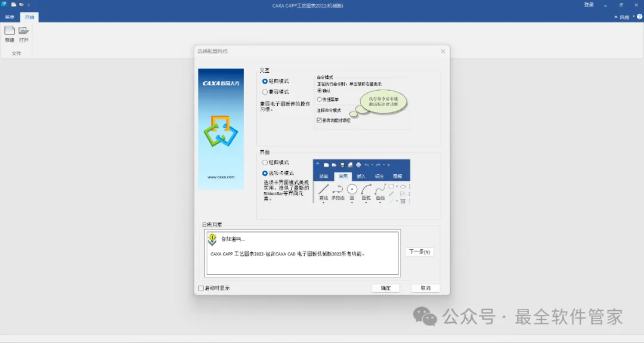Click the green speech bubble hint

click(383, 101)
